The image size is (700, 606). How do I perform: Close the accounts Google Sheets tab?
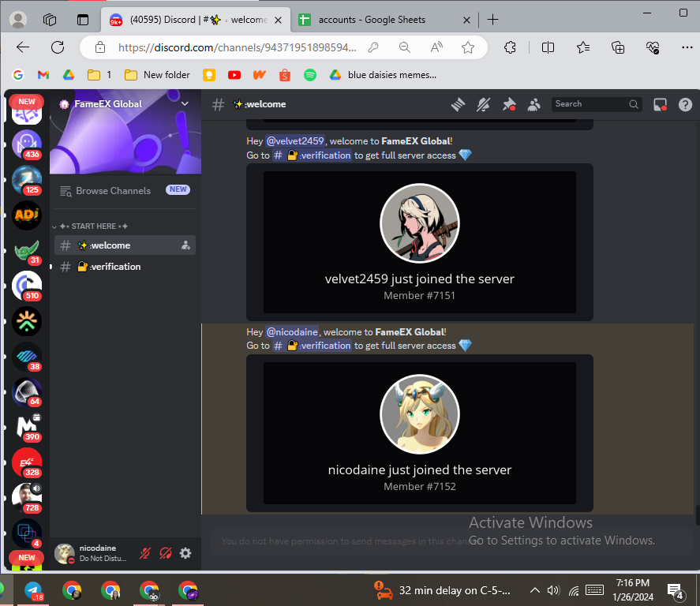pos(466,20)
